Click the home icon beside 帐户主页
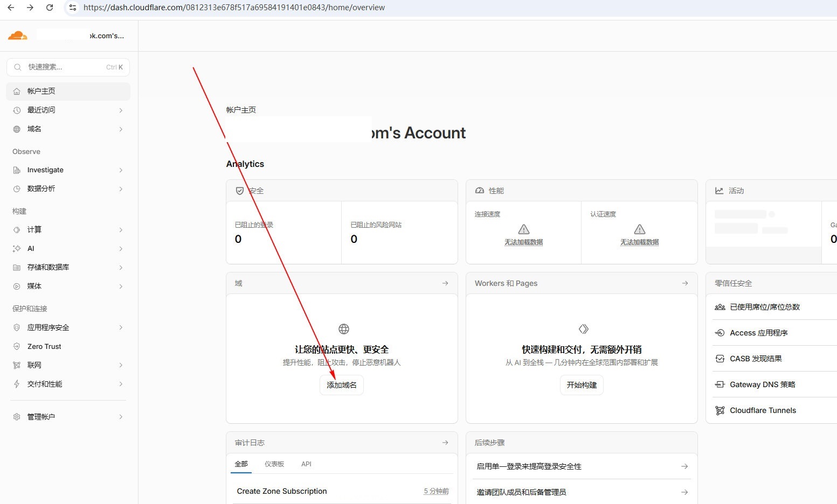Viewport: 837px width, 504px height. tap(17, 92)
